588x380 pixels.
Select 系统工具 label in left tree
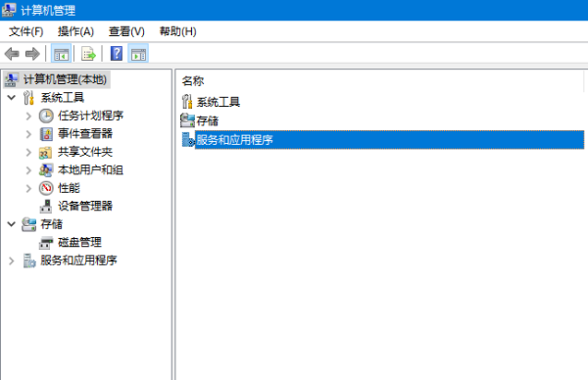pyautogui.click(x=63, y=98)
